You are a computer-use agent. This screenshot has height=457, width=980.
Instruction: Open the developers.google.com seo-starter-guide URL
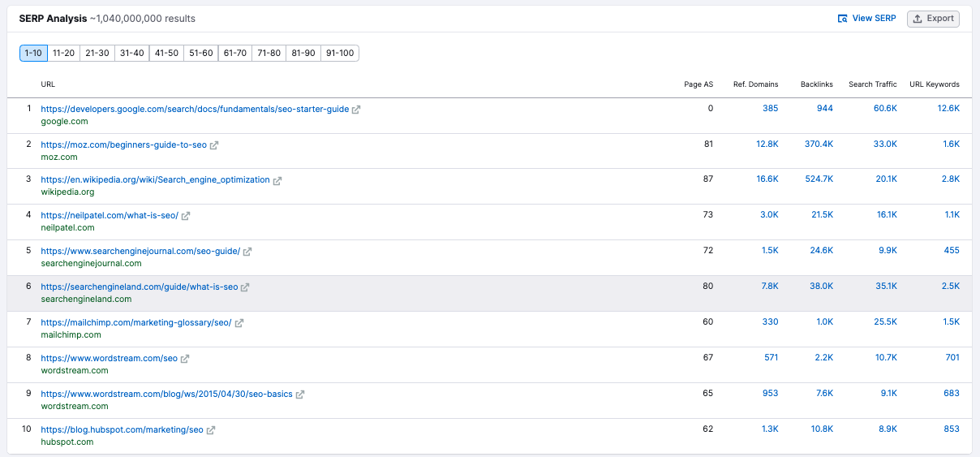(195, 109)
